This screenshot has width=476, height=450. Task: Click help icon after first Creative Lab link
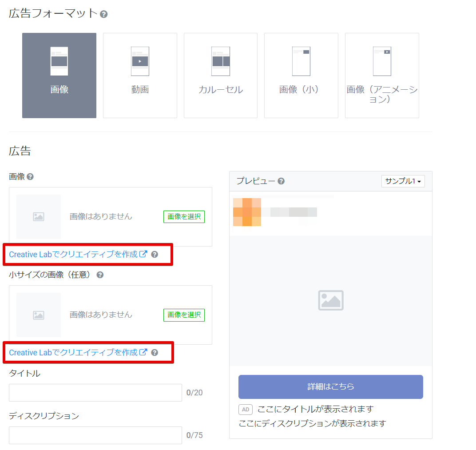point(155,255)
